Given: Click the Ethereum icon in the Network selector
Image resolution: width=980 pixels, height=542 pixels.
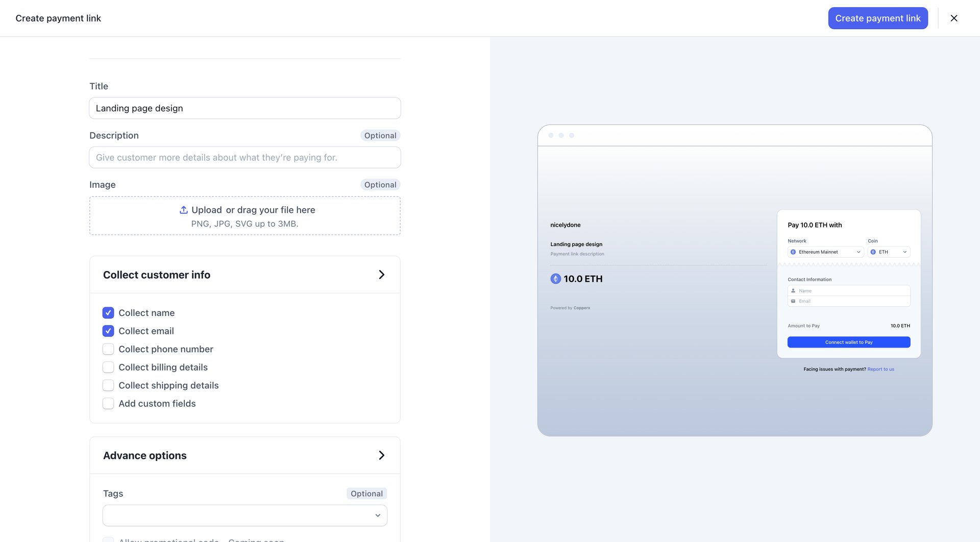Looking at the screenshot, I should point(793,252).
